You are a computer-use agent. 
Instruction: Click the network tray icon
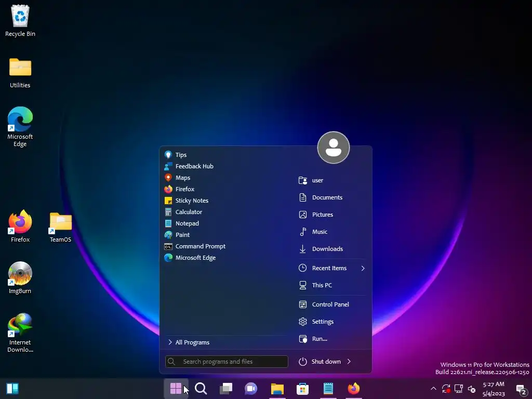pyautogui.click(x=459, y=389)
